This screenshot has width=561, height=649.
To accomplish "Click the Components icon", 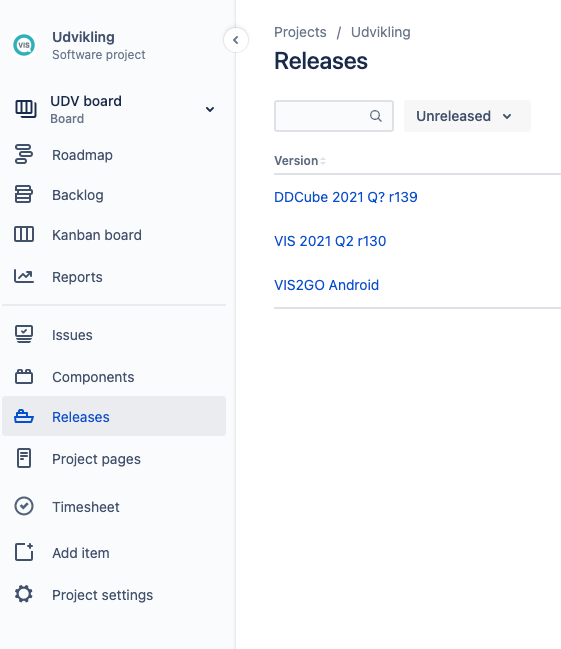I will coord(24,376).
